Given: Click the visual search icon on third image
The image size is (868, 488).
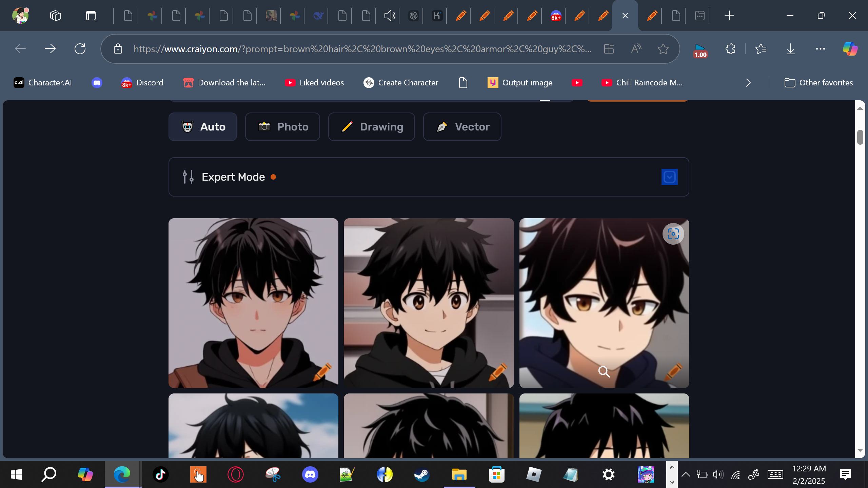Looking at the screenshot, I should tap(673, 234).
